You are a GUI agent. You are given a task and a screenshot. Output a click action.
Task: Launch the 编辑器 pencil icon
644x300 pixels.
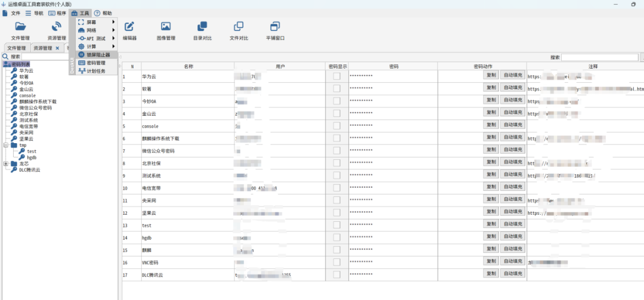129,27
